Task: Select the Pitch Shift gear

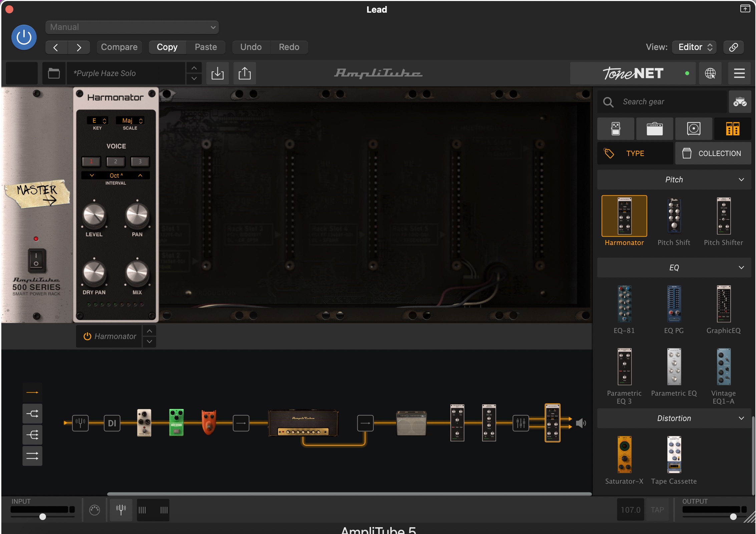Action: coord(674,216)
